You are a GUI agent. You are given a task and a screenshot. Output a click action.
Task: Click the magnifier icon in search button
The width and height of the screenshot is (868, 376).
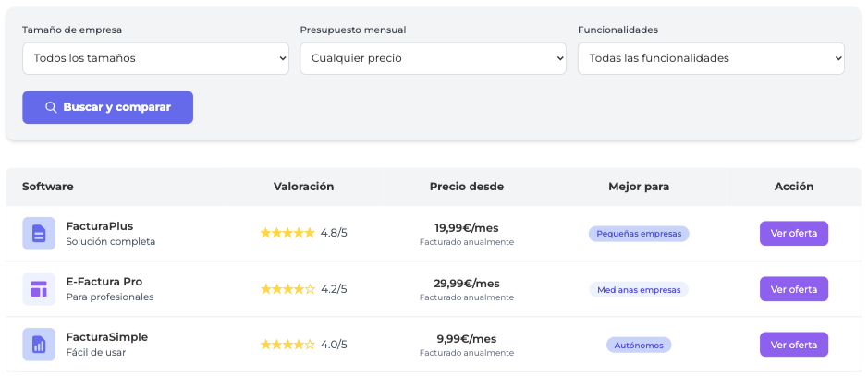pos(52,107)
